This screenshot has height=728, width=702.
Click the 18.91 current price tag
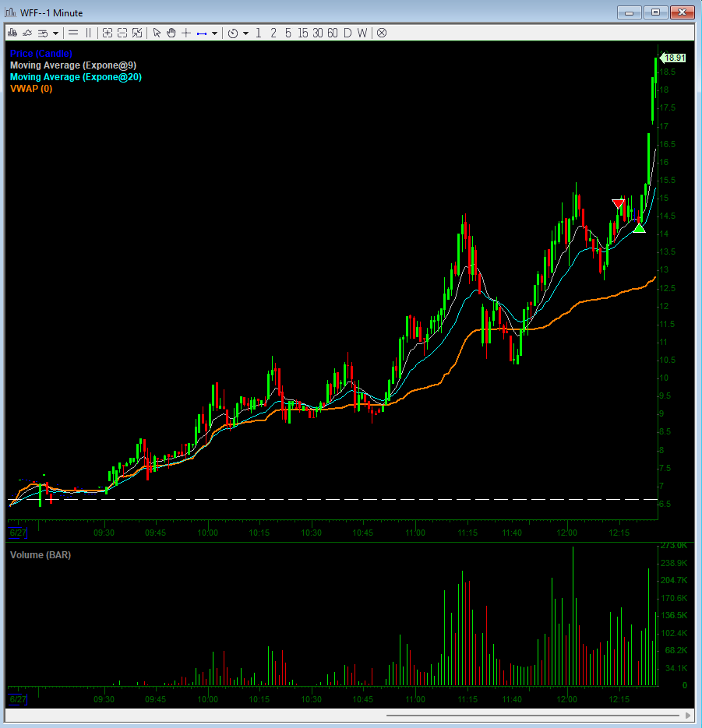(672, 58)
